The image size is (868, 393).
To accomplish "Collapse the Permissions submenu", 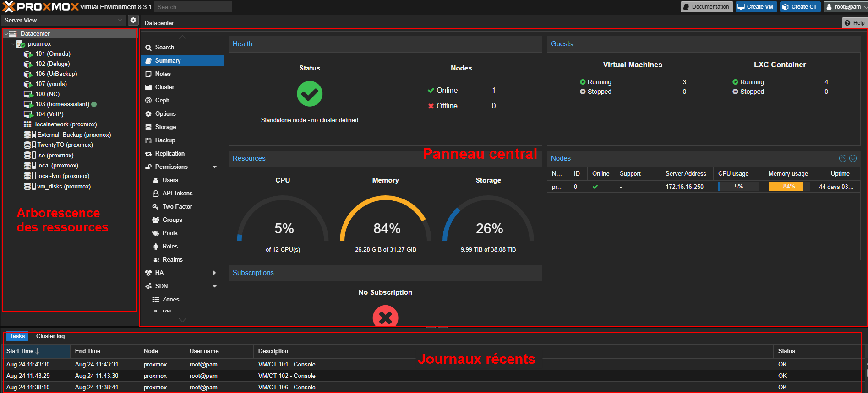I will click(214, 167).
